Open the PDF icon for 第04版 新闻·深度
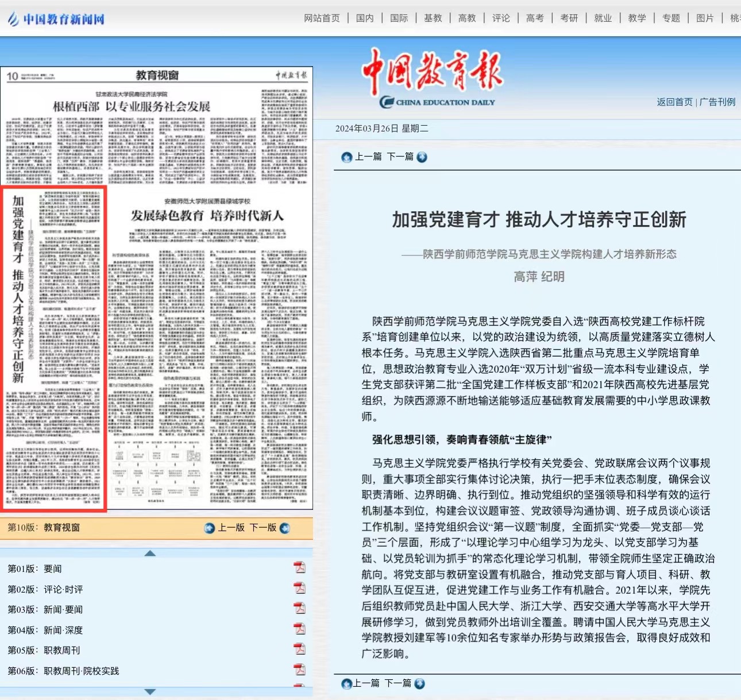This screenshot has width=741, height=700. (299, 629)
